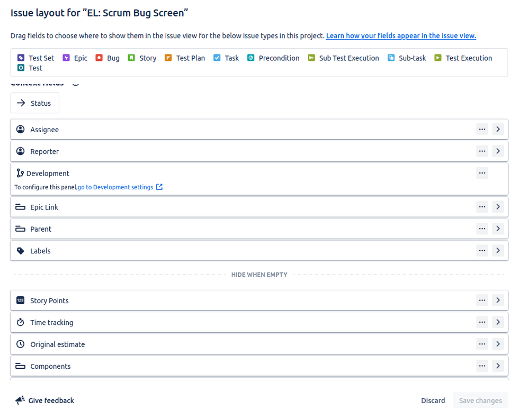
Task: Click the Assignee avatar icon
Action: click(x=20, y=129)
